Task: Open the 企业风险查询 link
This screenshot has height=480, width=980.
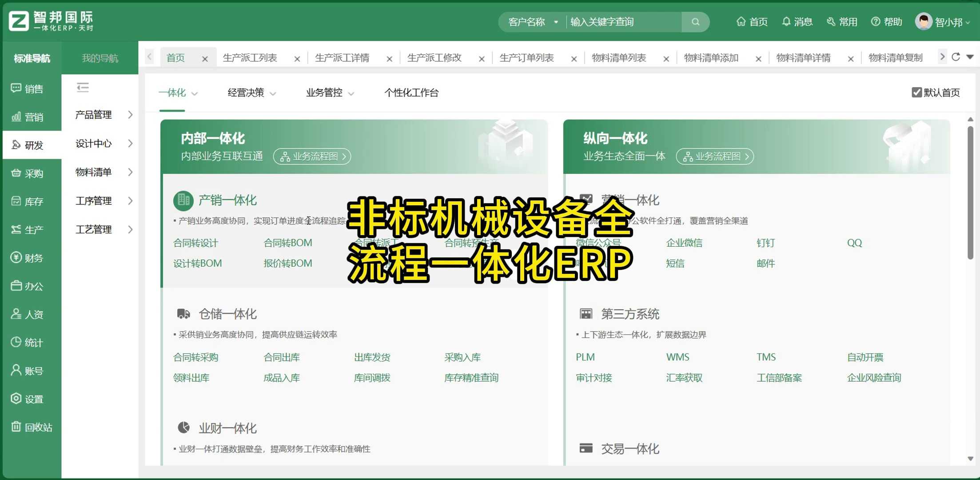Action: pos(874,377)
